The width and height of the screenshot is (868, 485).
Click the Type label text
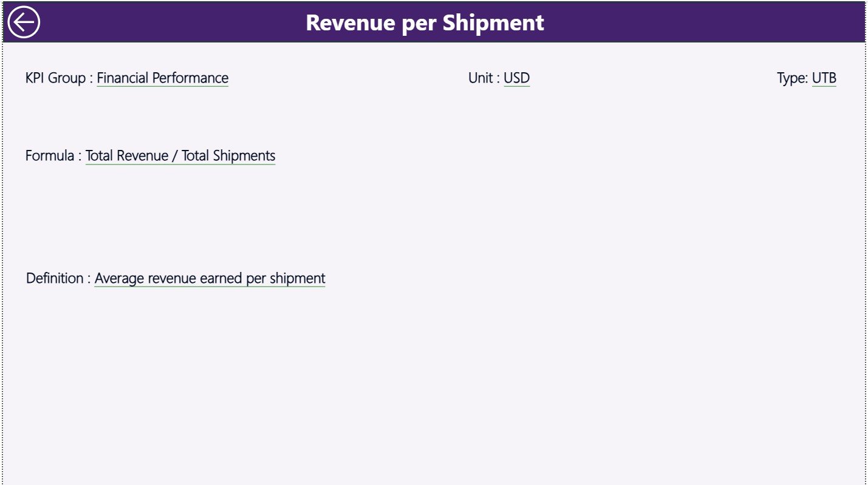pyautogui.click(x=791, y=78)
